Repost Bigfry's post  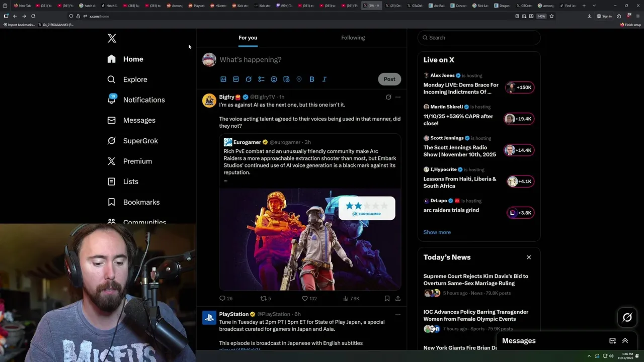[266, 298]
